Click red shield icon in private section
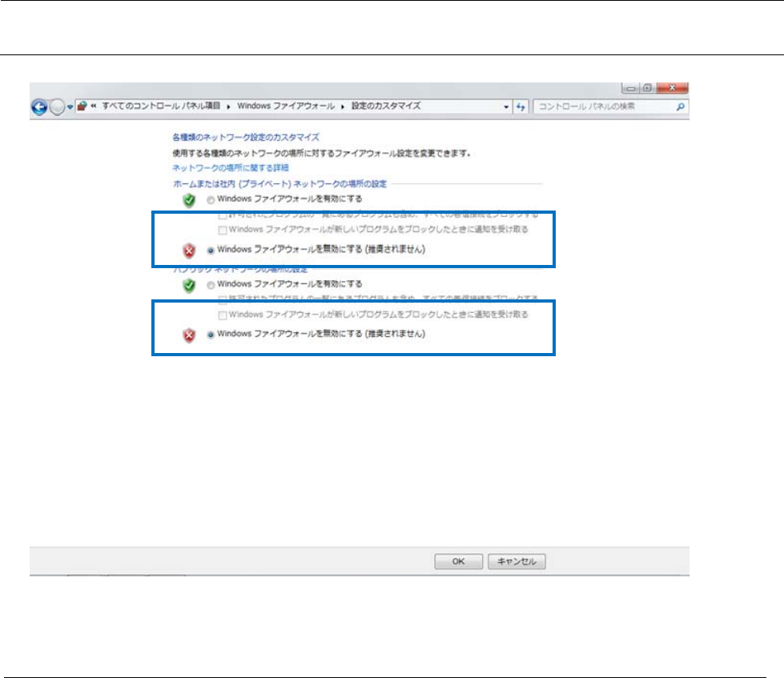 [189, 251]
